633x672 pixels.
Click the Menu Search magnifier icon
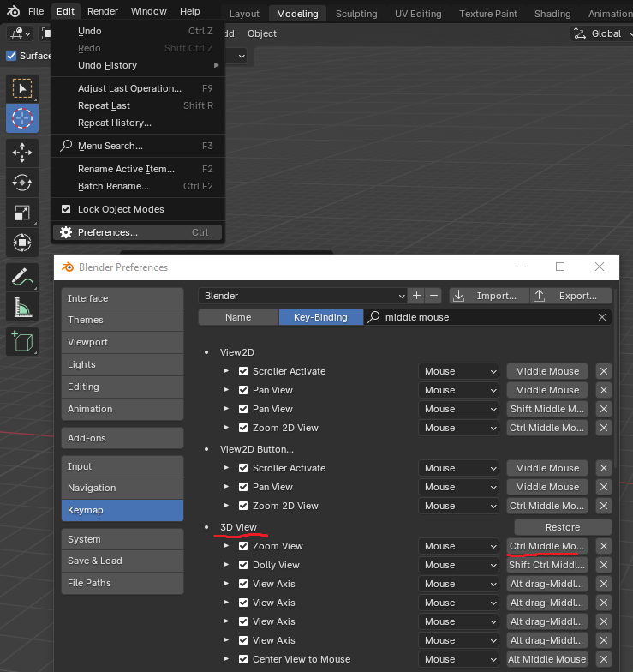[66, 146]
